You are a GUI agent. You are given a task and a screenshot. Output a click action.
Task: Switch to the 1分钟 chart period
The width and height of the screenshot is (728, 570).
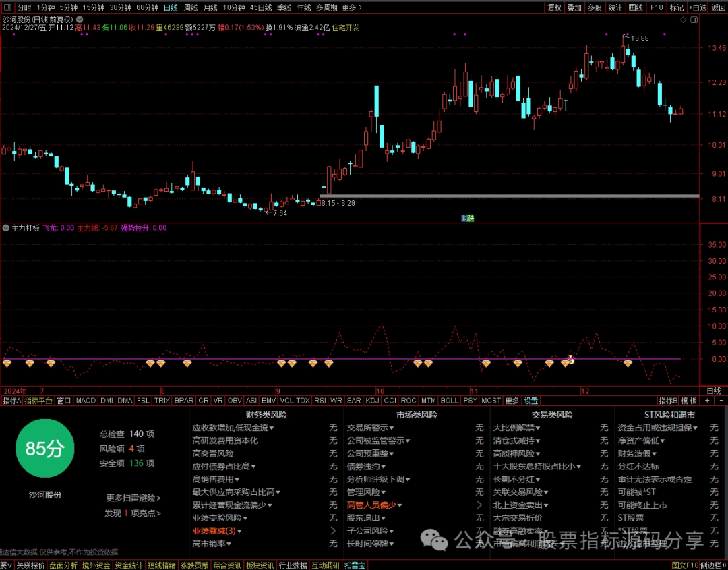[46, 8]
